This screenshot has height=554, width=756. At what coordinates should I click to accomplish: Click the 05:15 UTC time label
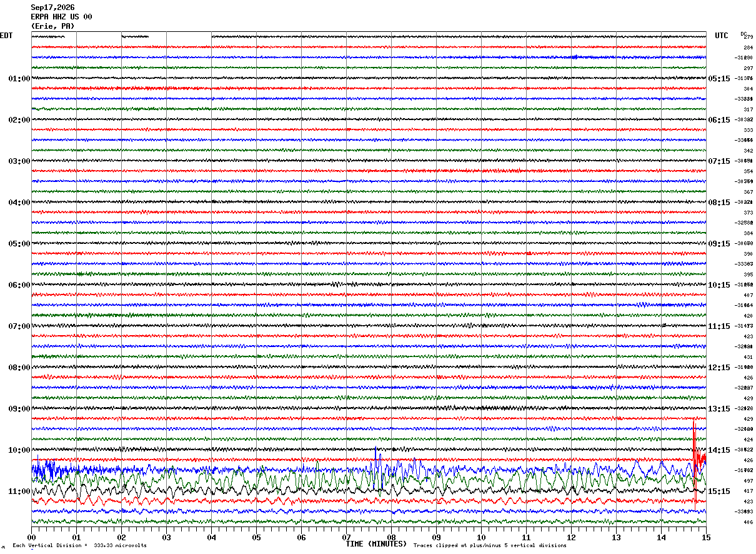pos(719,79)
